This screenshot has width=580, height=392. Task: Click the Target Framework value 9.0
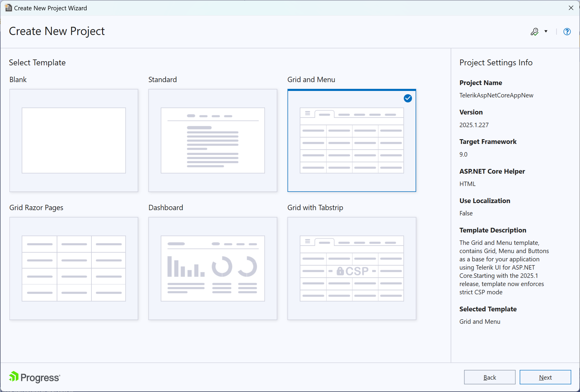click(463, 154)
